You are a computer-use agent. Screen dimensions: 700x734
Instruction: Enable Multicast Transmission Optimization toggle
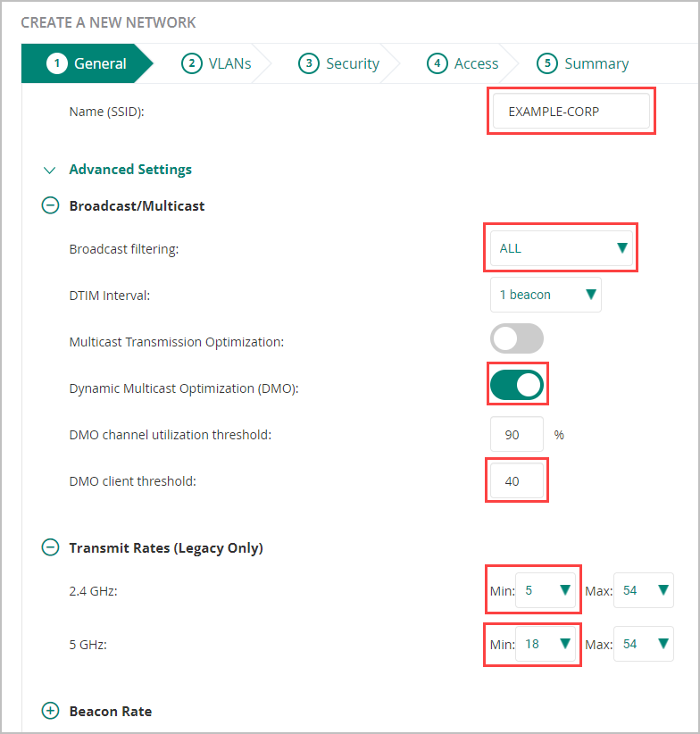tap(517, 338)
